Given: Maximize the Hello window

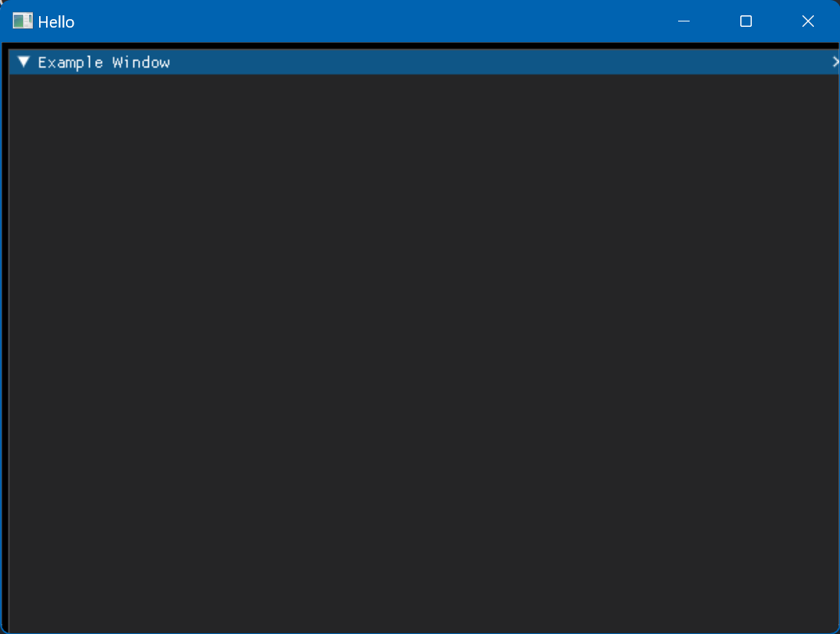Looking at the screenshot, I should point(746,21).
